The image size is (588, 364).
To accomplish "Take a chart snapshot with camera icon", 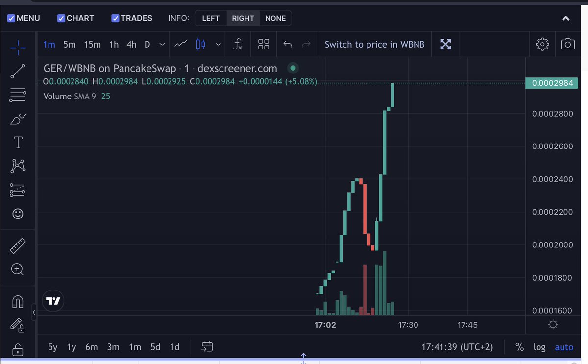I will pos(567,44).
